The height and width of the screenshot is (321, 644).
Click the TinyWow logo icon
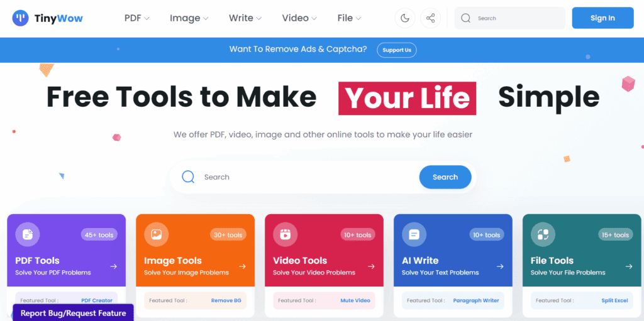[21, 18]
